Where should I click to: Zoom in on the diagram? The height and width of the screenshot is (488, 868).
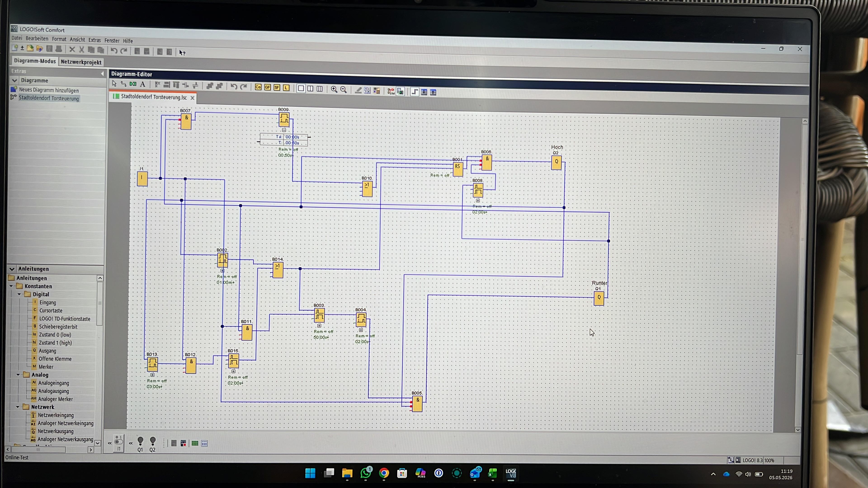(x=334, y=89)
